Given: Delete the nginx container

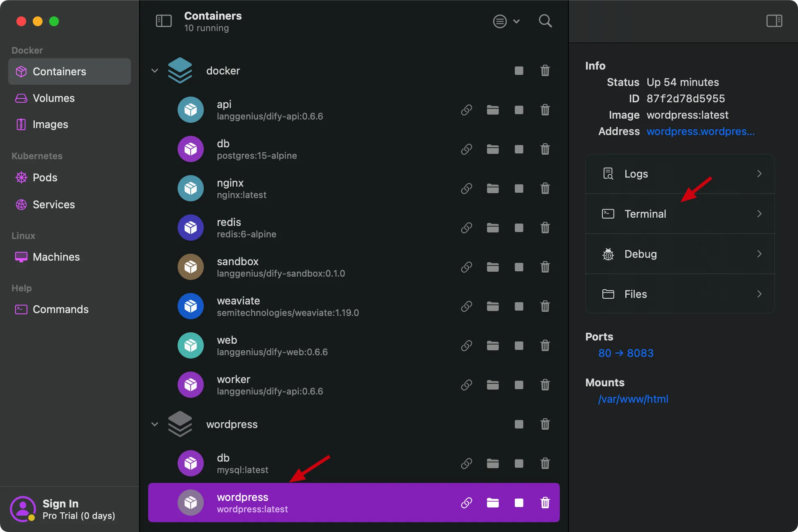Looking at the screenshot, I should (545, 189).
